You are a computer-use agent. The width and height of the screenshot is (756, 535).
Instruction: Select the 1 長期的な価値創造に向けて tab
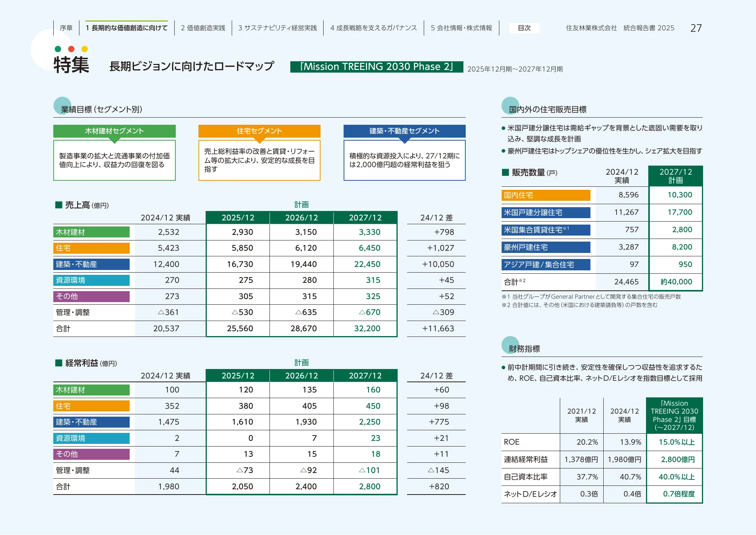(x=127, y=28)
